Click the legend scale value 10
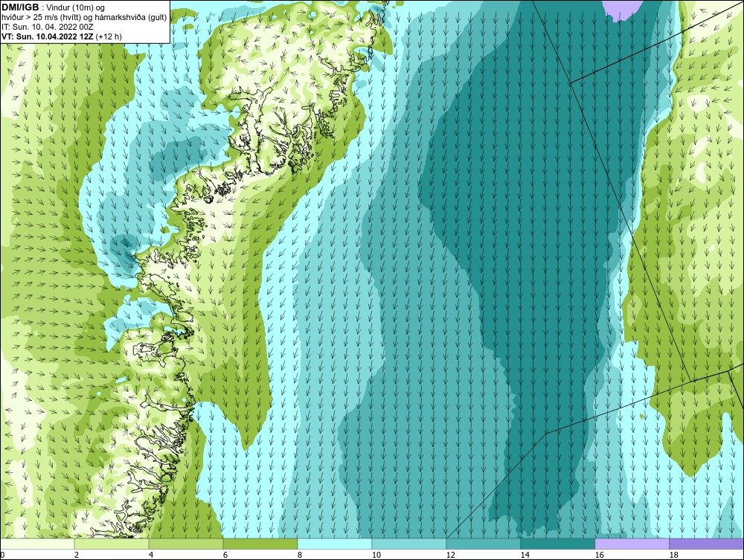This screenshot has width=744, height=560. tap(376, 555)
